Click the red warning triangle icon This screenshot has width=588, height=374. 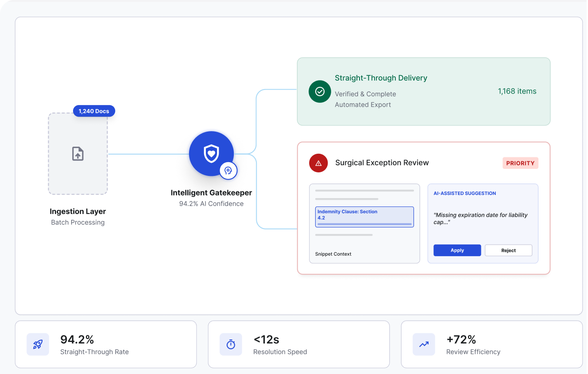318,163
